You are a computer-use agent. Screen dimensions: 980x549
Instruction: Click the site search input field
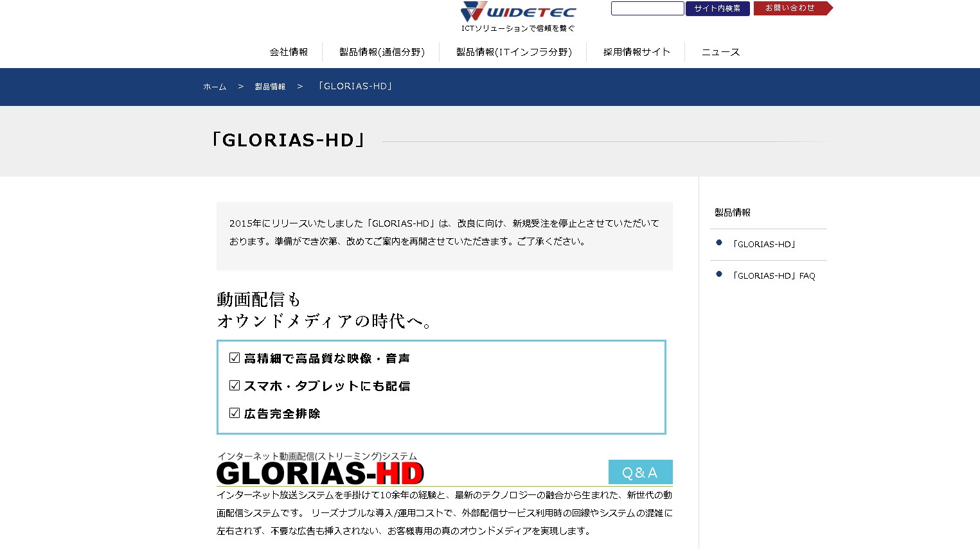[x=647, y=8]
